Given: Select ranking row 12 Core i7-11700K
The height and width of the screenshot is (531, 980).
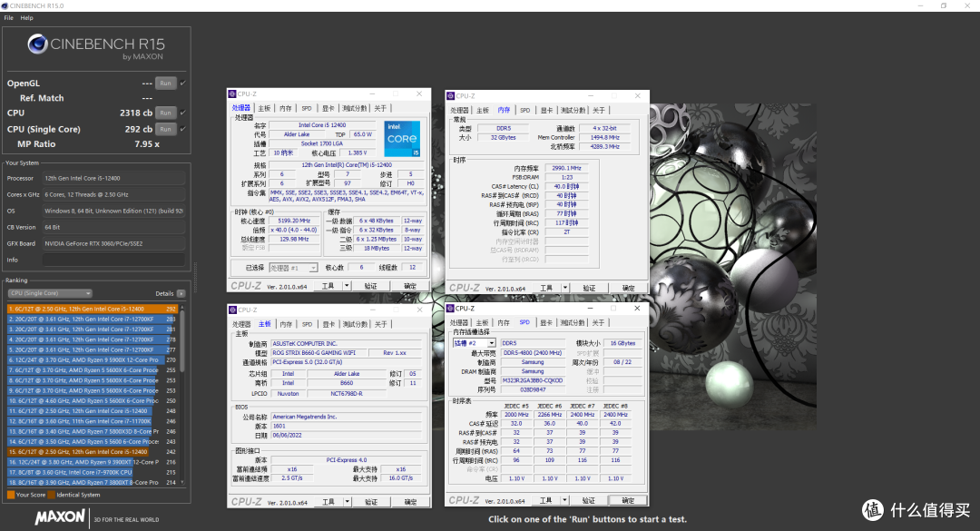Looking at the screenshot, I should click(93, 421).
